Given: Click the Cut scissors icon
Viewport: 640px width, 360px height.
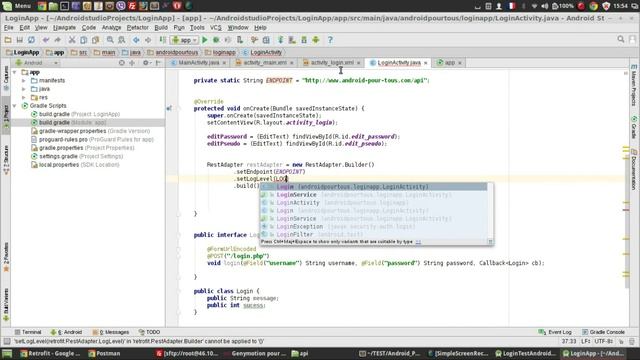Looking at the screenshot, I should (72, 40).
